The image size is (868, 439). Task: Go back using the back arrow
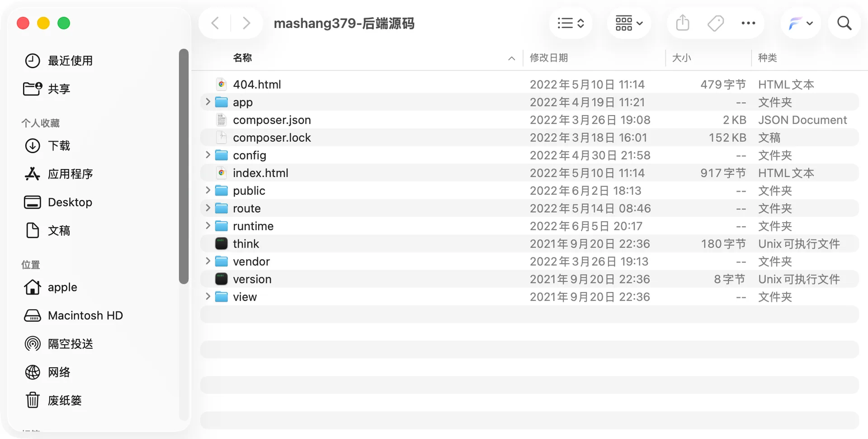pyautogui.click(x=216, y=23)
